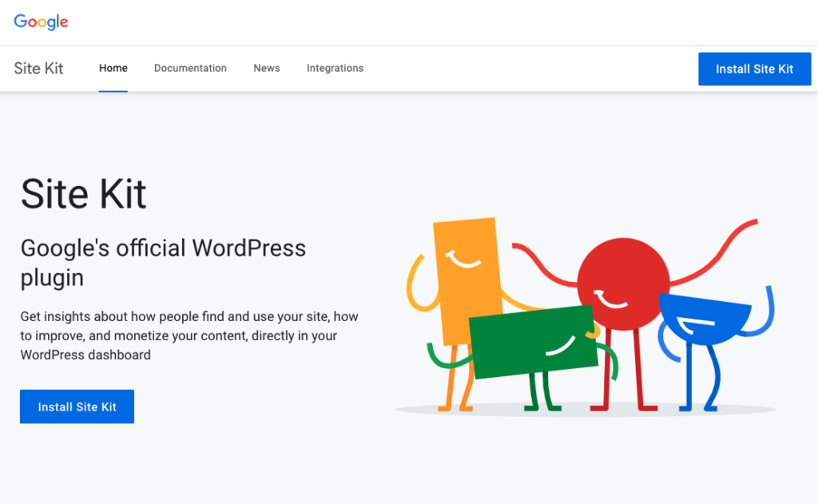Click the Google logo
Screen dimensions: 818x504
[41, 22]
